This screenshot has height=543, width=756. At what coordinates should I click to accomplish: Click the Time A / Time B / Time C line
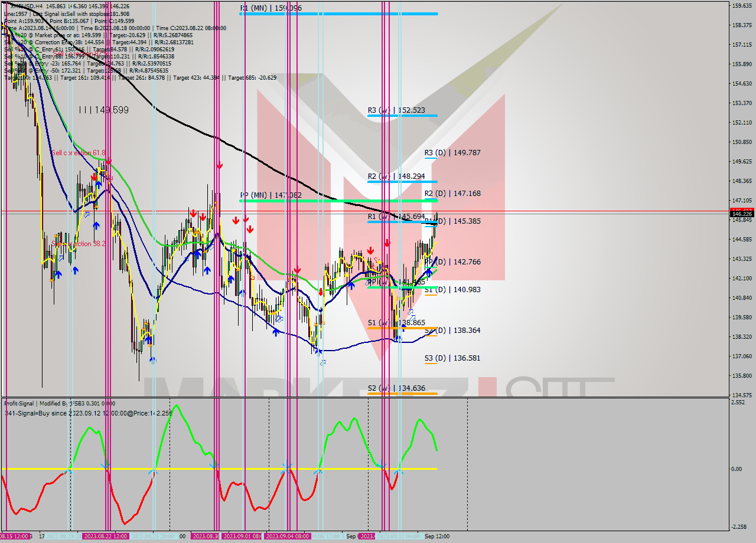tap(115, 28)
